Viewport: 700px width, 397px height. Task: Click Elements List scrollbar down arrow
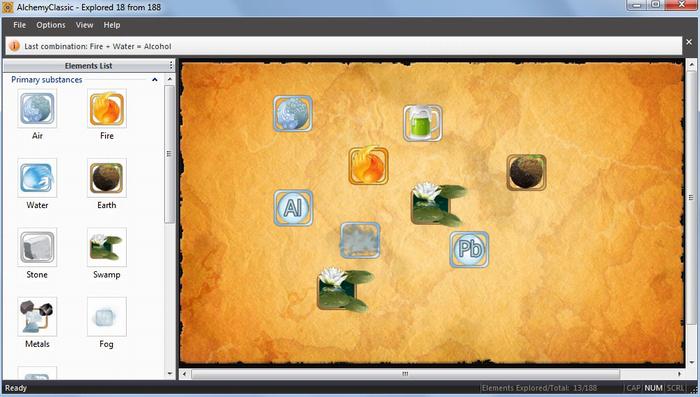pyautogui.click(x=170, y=374)
